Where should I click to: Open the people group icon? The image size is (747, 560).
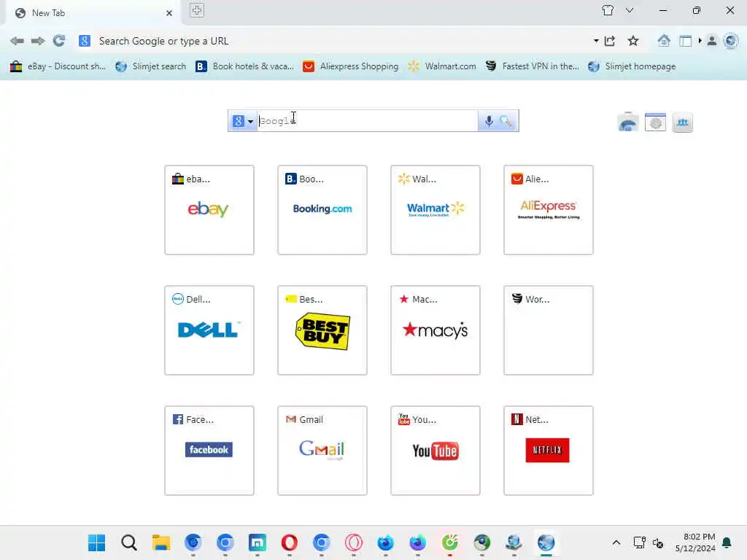[x=683, y=122]
